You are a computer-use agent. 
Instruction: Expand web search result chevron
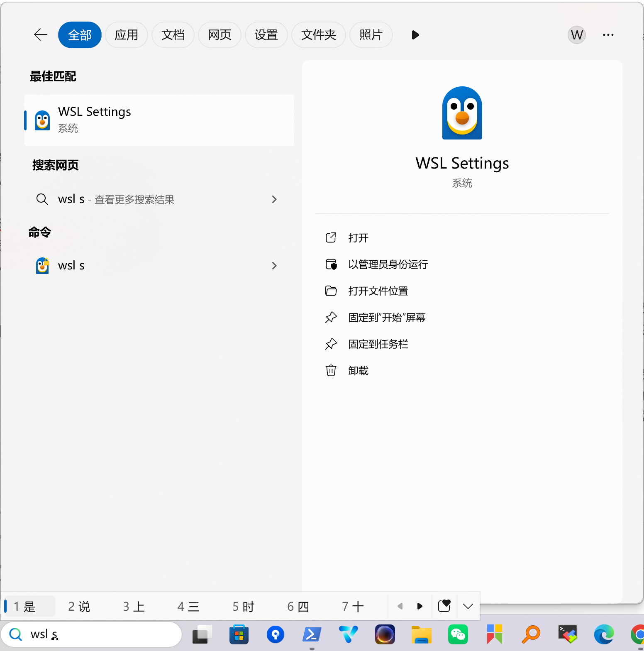274,199
